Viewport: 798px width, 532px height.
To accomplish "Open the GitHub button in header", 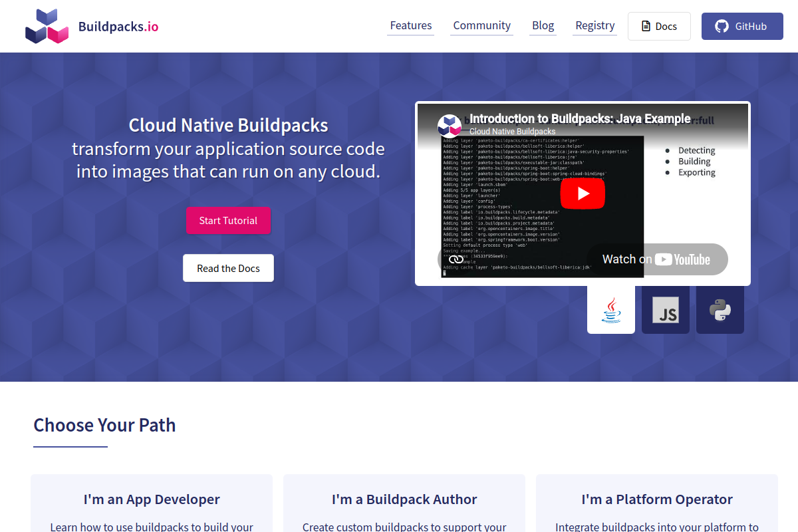I will [742, 27].
